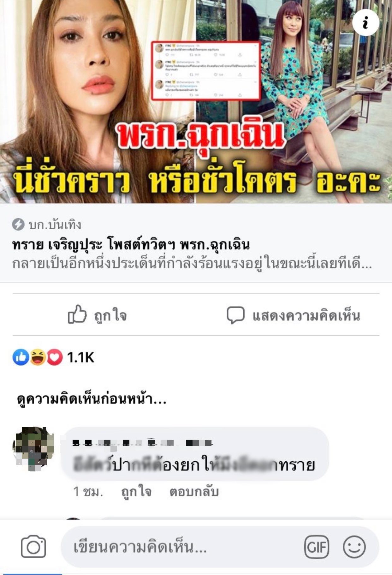
Task: Open the smiley emoji picker
Action: coord(354,547)
